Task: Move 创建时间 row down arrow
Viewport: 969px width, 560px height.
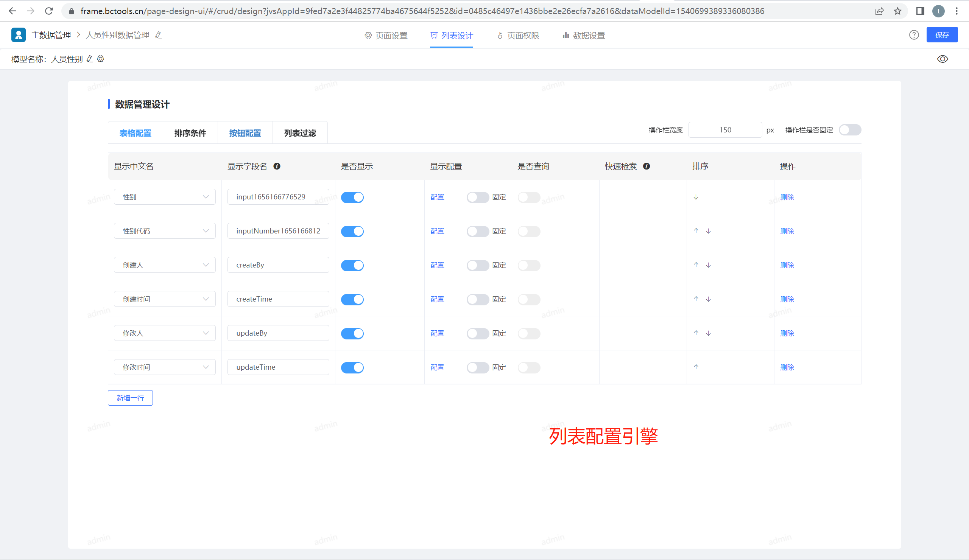Action: 708,299
